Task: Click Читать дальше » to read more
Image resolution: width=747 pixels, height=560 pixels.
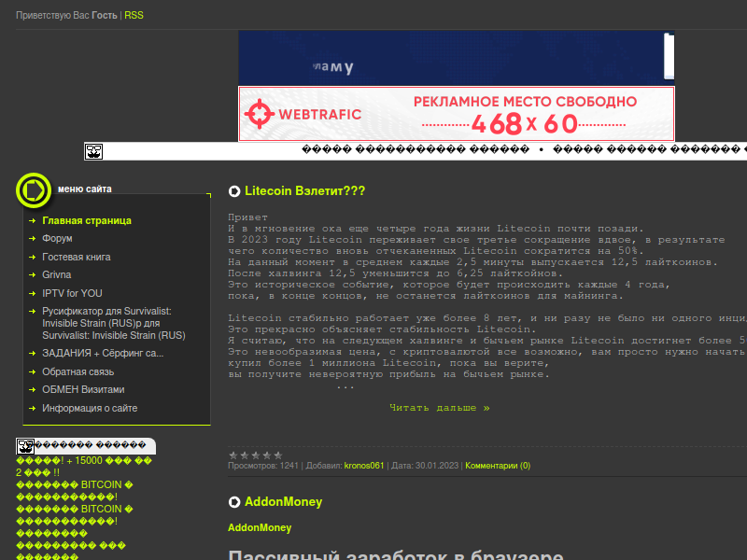Action: coord(440,408)
